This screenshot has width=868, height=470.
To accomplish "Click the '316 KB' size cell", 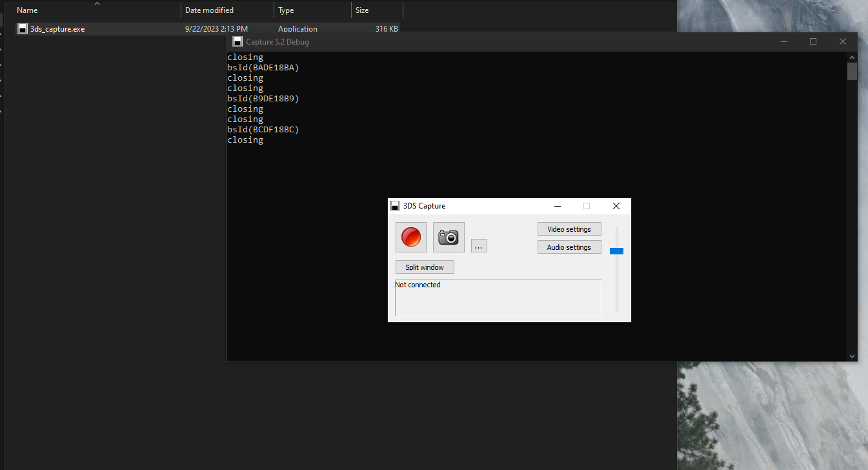I will (x=387, y=29).
